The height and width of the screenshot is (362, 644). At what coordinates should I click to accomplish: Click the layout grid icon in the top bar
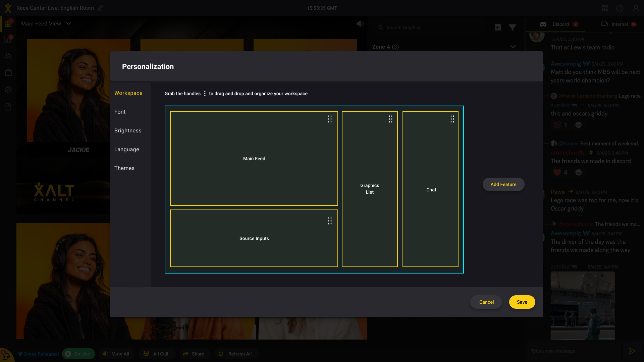point(605,8)
